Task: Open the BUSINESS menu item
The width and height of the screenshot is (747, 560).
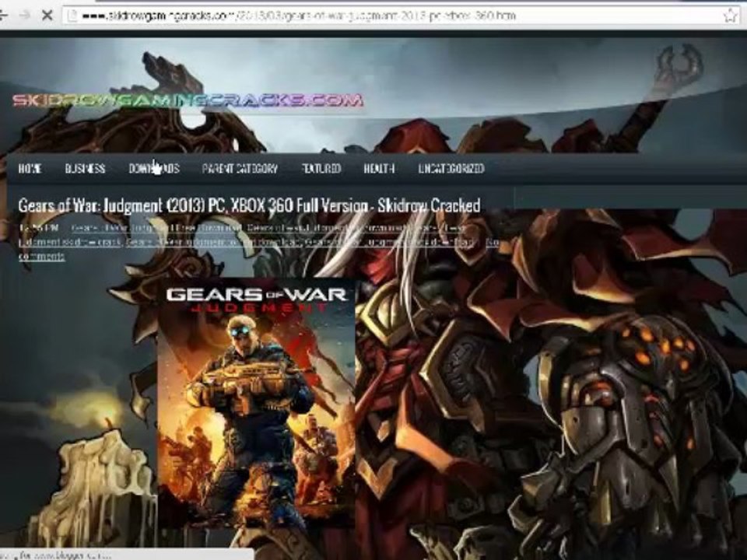Action: [x=85, y=168]
